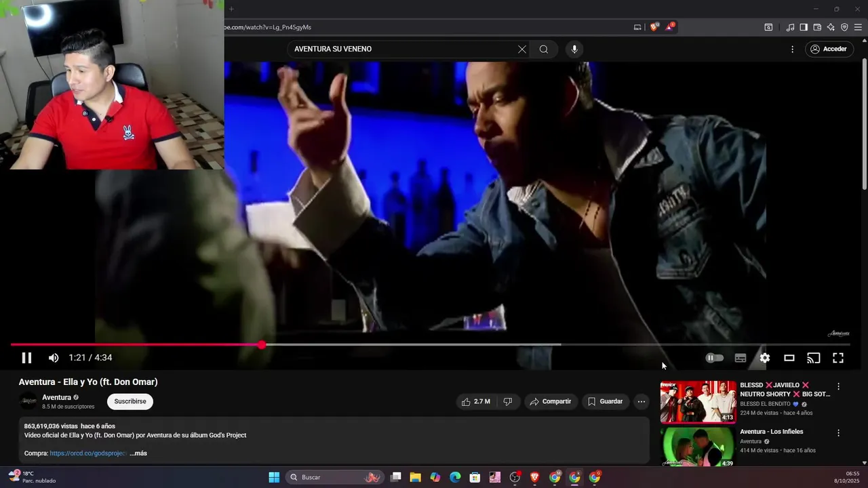Seek on the red video progress bar
This screenshot has width=868, height=488.
click(x=136, y=344)
